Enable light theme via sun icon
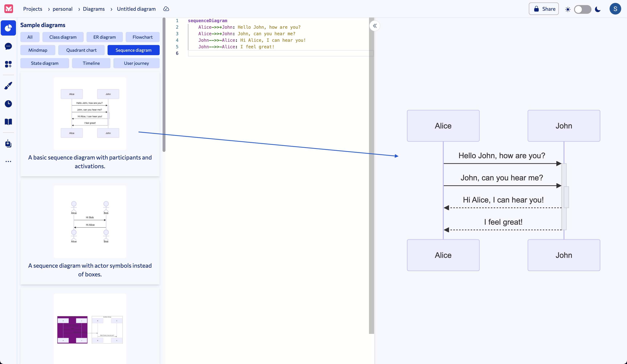The height and width of the screenshot is (364, 627). (568, 9)
